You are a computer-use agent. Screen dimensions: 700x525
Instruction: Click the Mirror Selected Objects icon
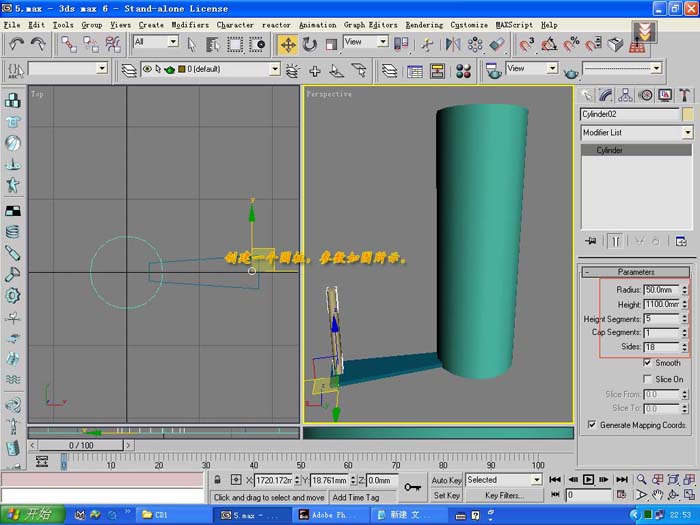point(452,45)
